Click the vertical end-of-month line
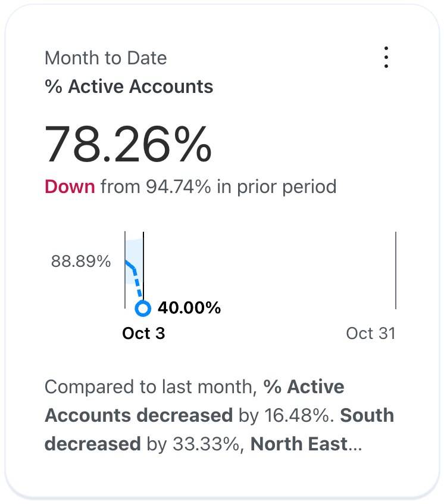The height and width of the screenshot is (504, 444). pos(396,270)
